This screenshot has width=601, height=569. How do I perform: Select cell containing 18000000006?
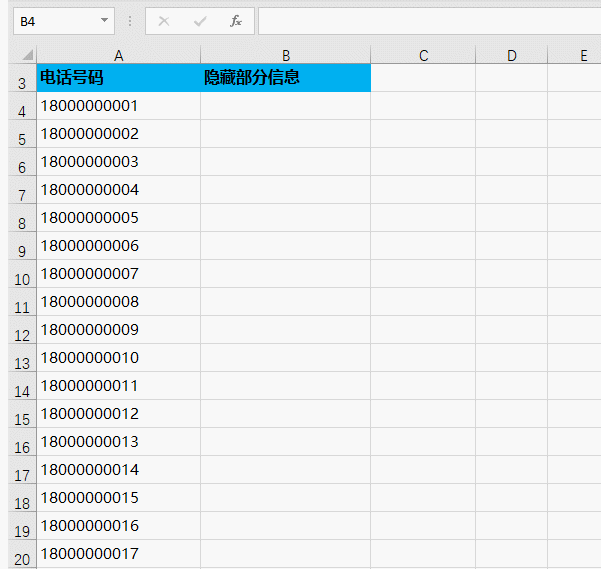pos(118,246)
